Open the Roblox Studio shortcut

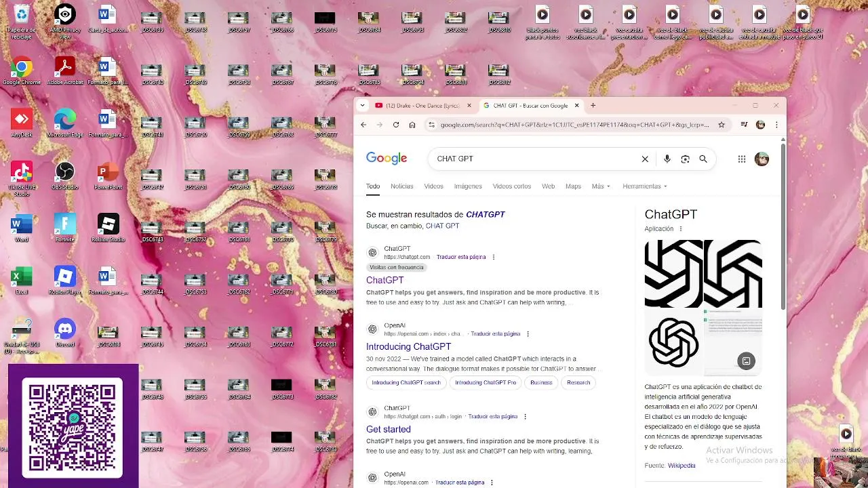point(108,228)
